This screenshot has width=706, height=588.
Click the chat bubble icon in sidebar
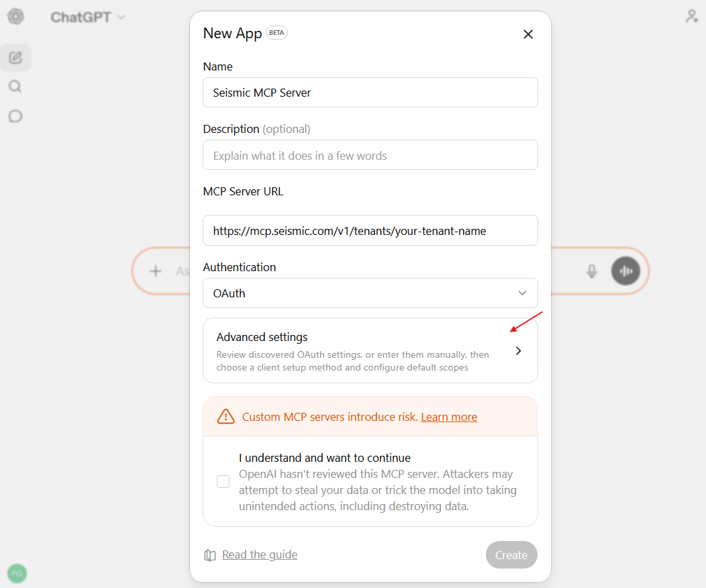pos(15,115)
